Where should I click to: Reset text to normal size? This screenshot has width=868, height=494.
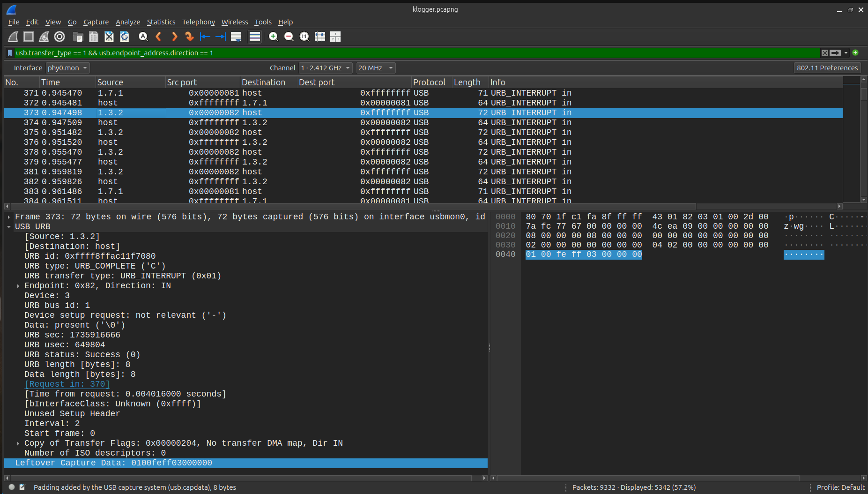click(304, 37)
